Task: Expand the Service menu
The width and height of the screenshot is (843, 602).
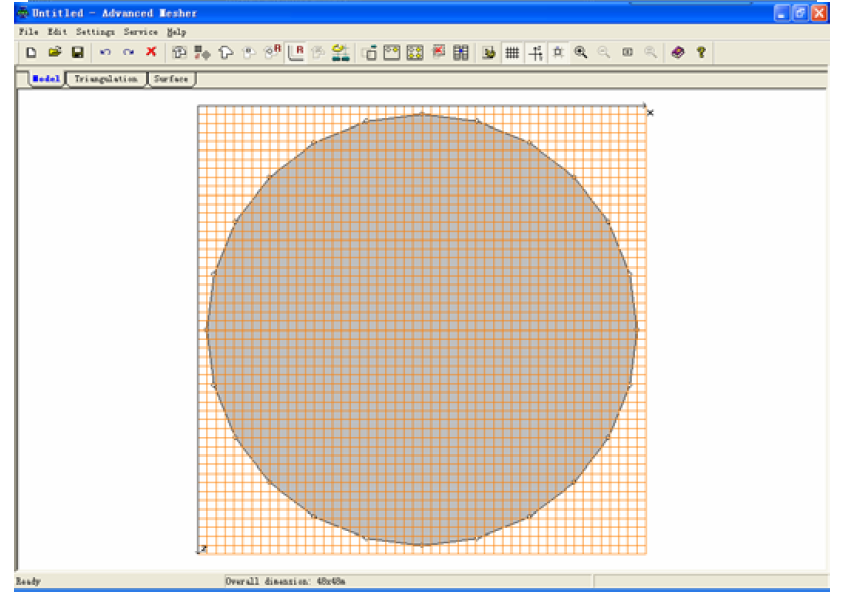Action: tap(140, 32)
